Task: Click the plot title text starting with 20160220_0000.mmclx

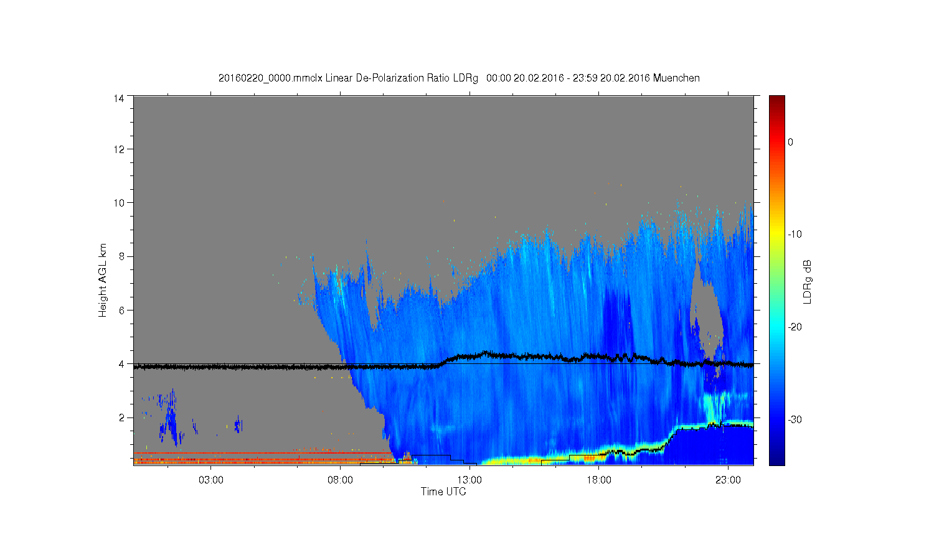Action: tap(459, 78)
